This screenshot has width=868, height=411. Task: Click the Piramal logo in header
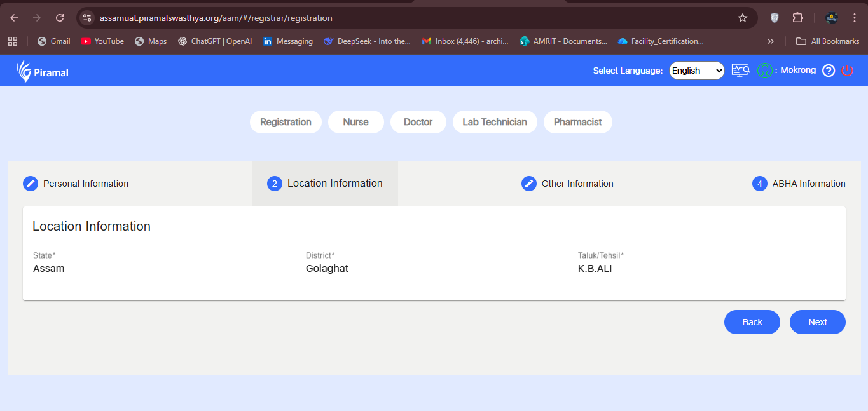[43, 71]
